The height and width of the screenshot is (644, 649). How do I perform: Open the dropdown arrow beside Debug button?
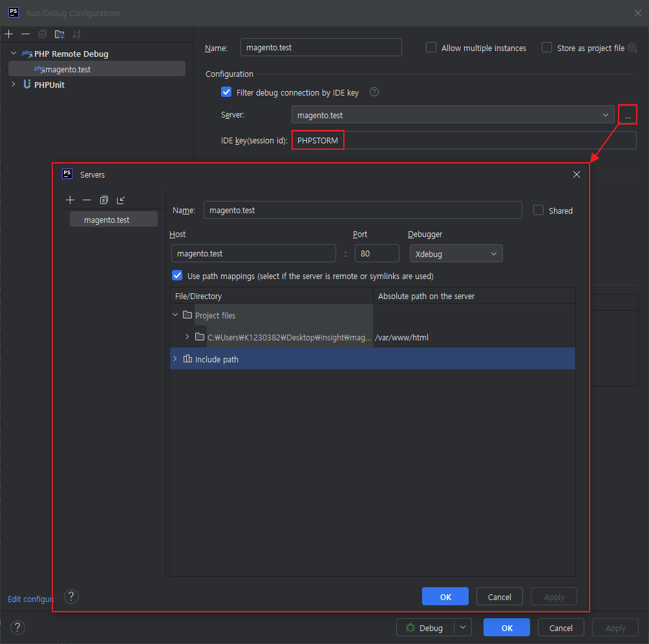pos(463,627)
